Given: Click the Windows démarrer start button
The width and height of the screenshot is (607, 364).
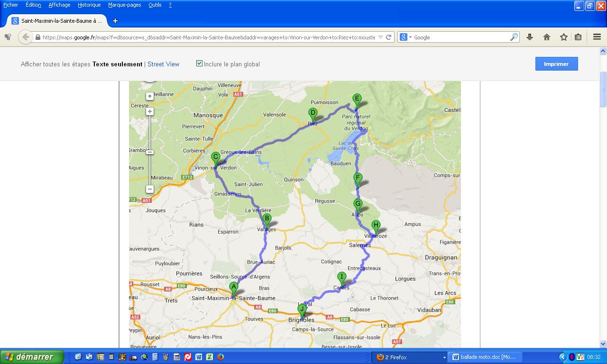Looking at the screenshot, I should pyautogui.click(x=32, y=357).
